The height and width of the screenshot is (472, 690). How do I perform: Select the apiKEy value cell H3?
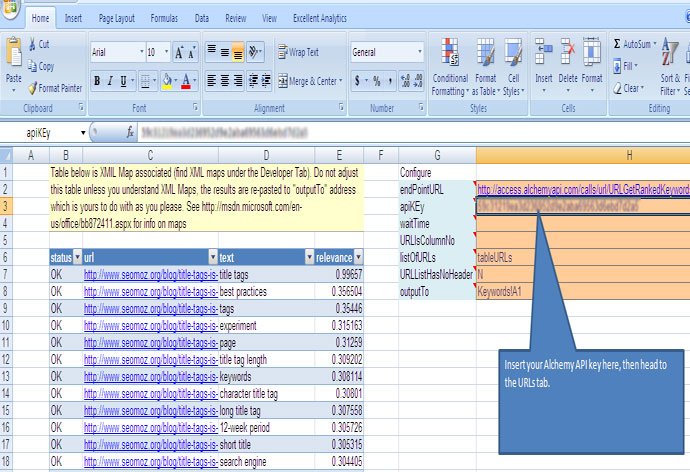[583, 206]
